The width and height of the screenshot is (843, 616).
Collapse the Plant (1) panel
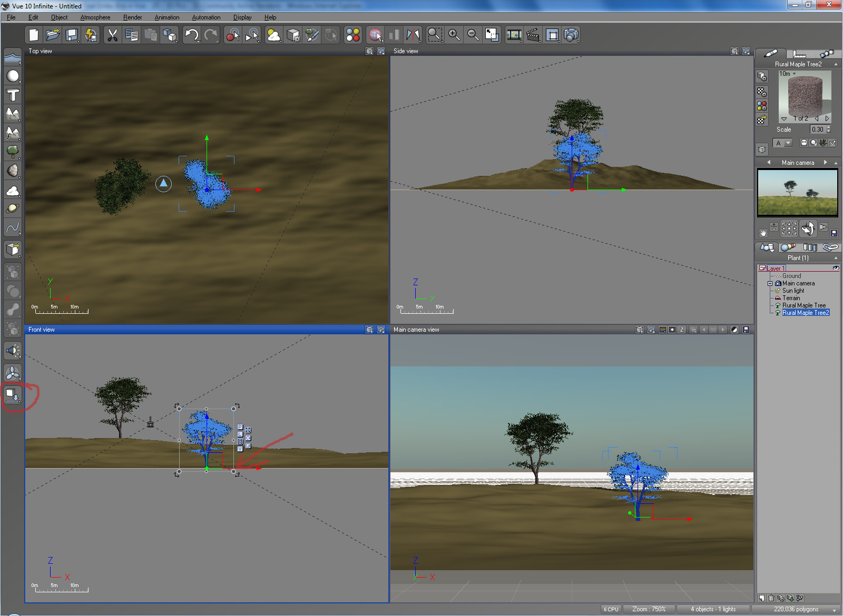tap(836, 258)
